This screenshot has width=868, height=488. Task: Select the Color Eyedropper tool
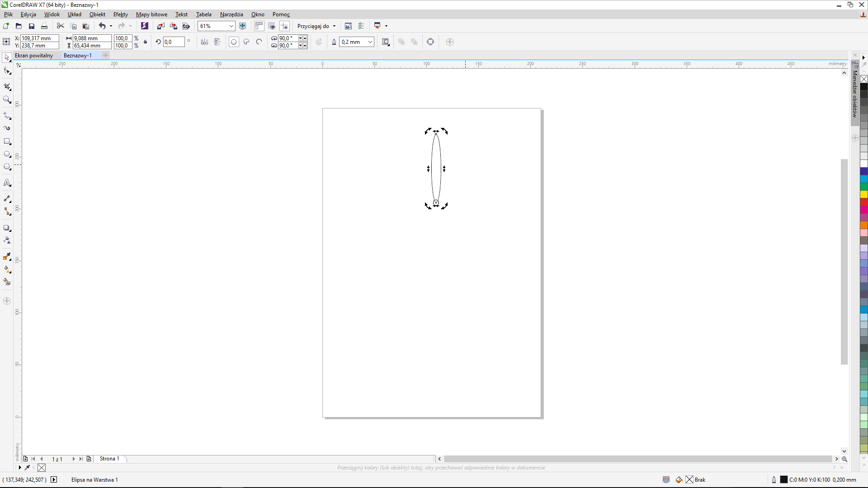tap(7, 257)
